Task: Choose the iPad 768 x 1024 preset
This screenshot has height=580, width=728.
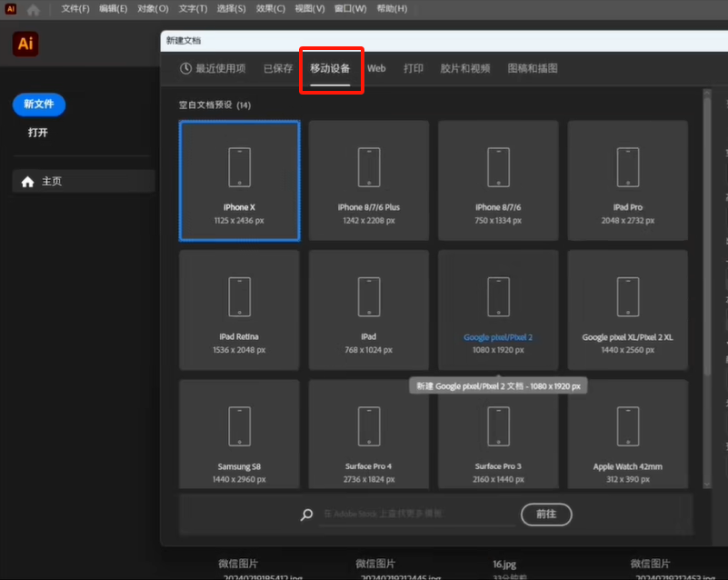Action: click(x=369, y=310)
